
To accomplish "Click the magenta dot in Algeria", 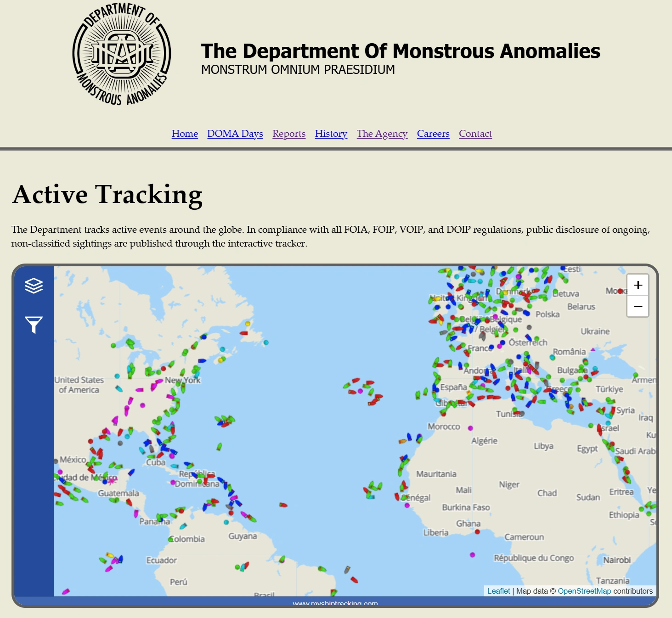I will click(470, 428).
